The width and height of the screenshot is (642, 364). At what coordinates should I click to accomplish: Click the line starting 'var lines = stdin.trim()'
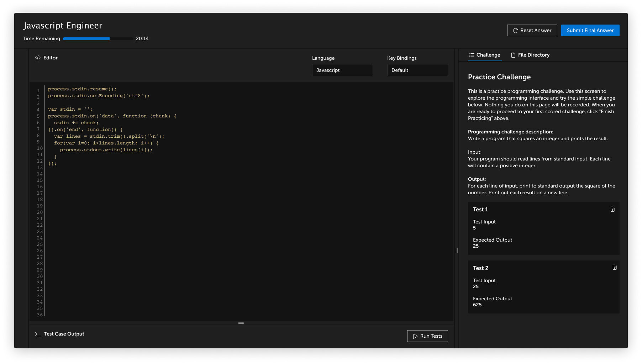(109, 136)
